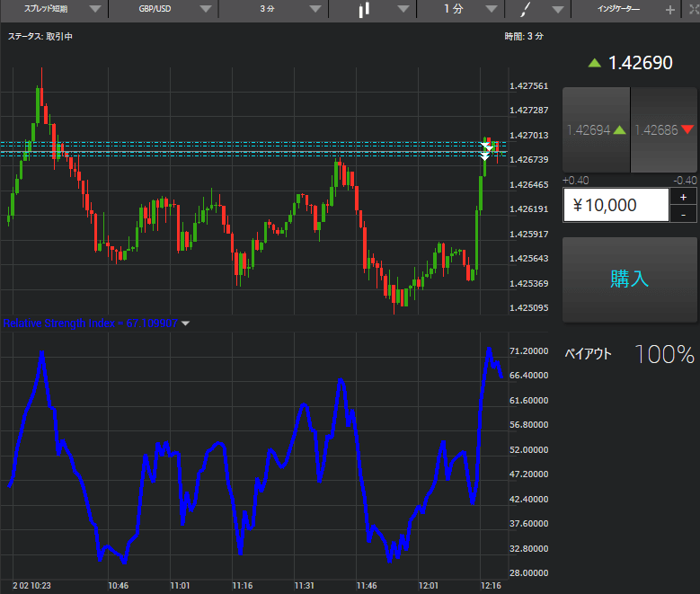Toggle fullscreen chart icon
Screen dimensions: 700x594
pyautogui.click(x=695, y=9)
